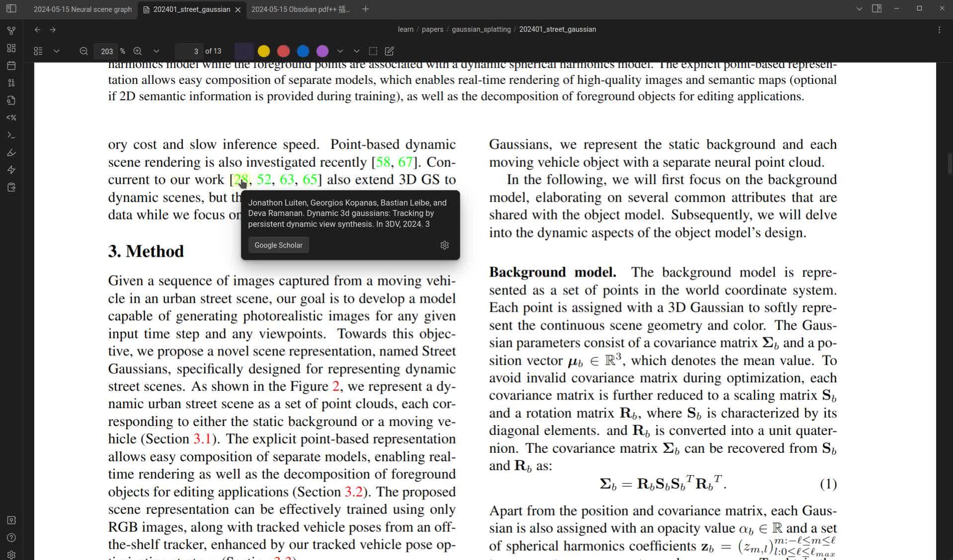The image size is (953, 560).
Task: Open a new tab with the plus button
Action: point(366,9)
